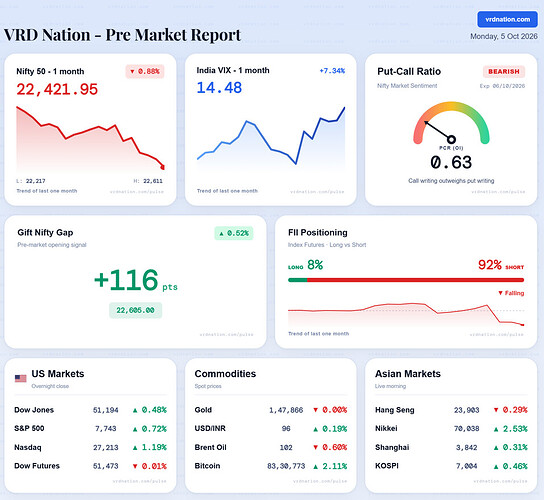Screen dimensions: 544x500
Task: Click the Dow Jones up arrow icon
Action: 135,410
